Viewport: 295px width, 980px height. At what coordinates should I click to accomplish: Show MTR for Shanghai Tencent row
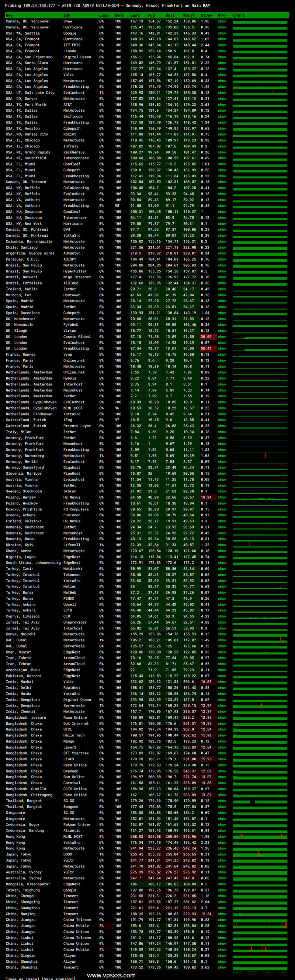pyautogui.click(x=222, y=968)
